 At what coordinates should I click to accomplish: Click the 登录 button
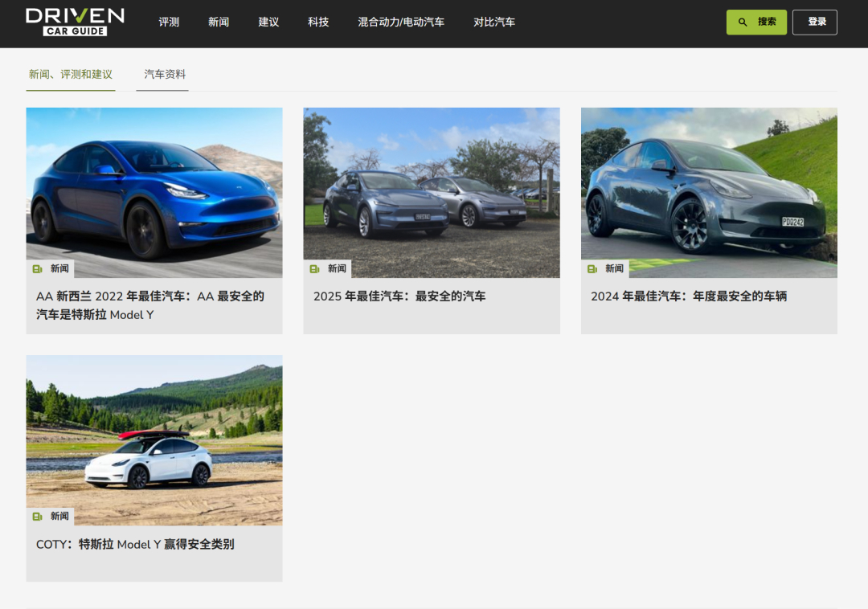(814, 22)
